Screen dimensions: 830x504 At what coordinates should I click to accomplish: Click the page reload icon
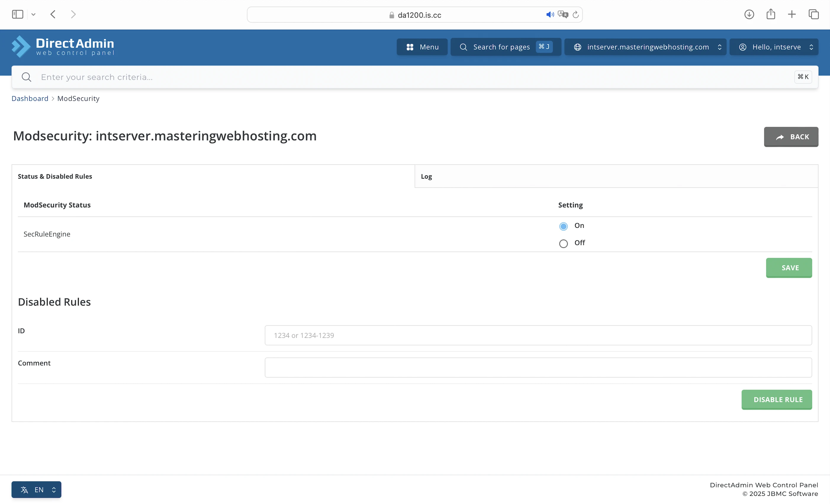tap(576, 15)
